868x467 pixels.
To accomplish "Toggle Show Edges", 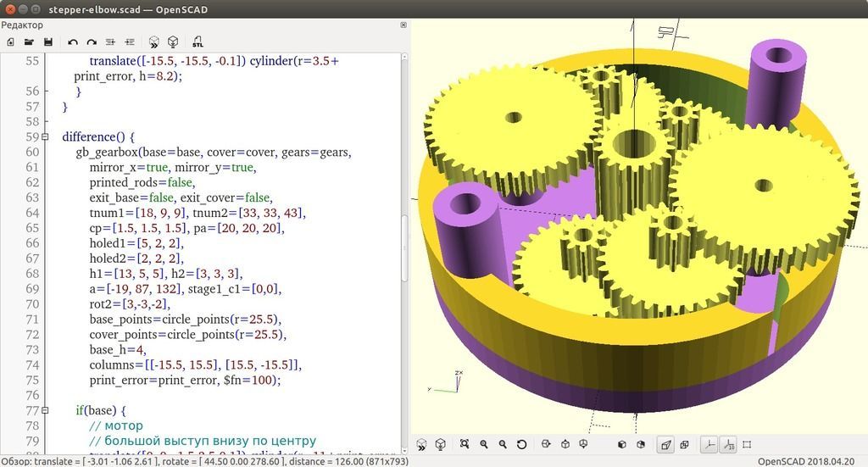I will [748, 444].
